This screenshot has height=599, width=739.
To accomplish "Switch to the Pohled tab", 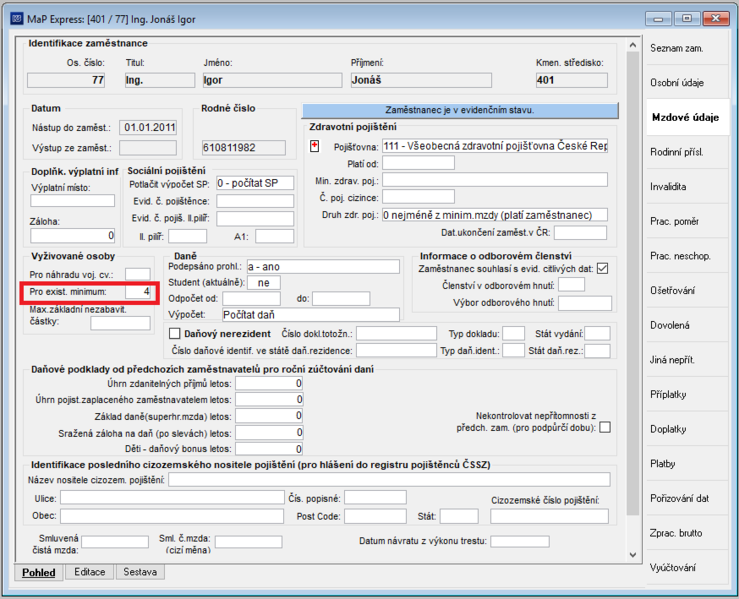I will click(39, 572).
